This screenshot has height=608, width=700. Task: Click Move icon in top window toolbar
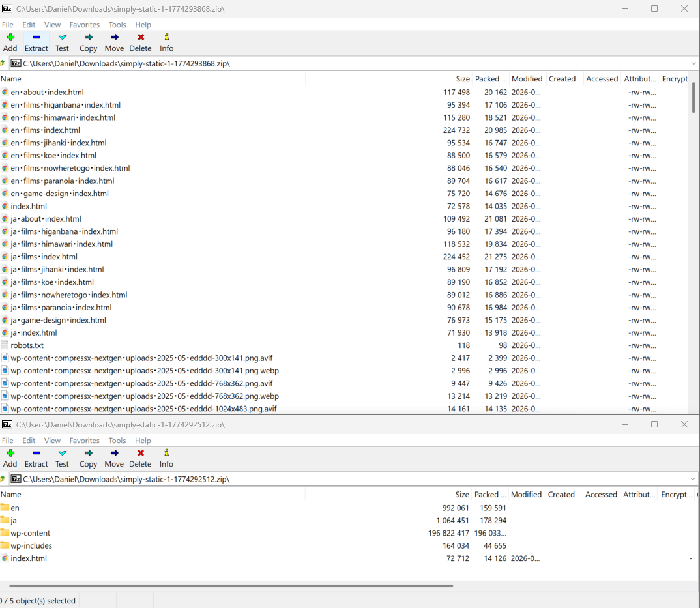[x=114, y=38]
